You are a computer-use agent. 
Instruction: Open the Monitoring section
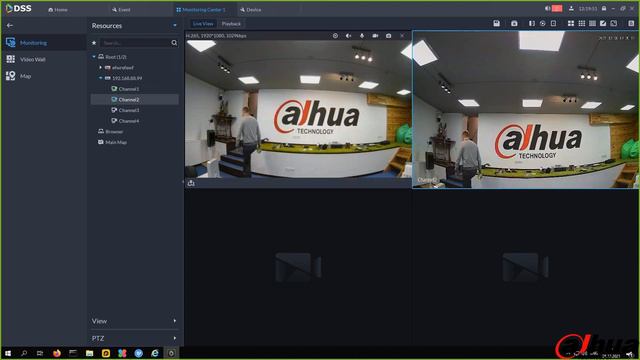point(43,42)
